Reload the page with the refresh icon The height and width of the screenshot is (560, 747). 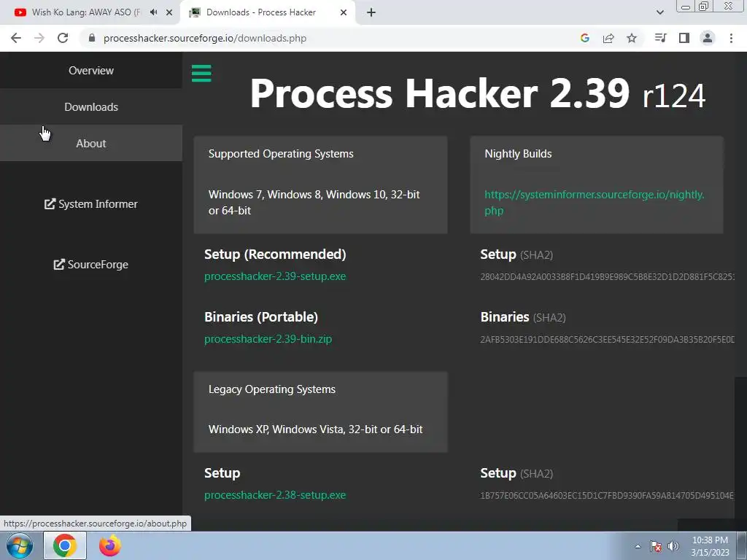point(63,38)
